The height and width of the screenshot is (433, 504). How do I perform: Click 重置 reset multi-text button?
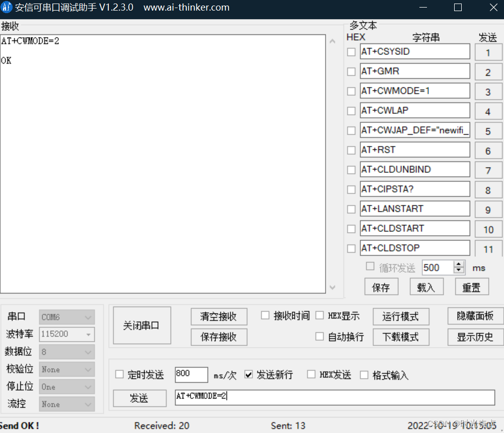(x=472, y=287)
